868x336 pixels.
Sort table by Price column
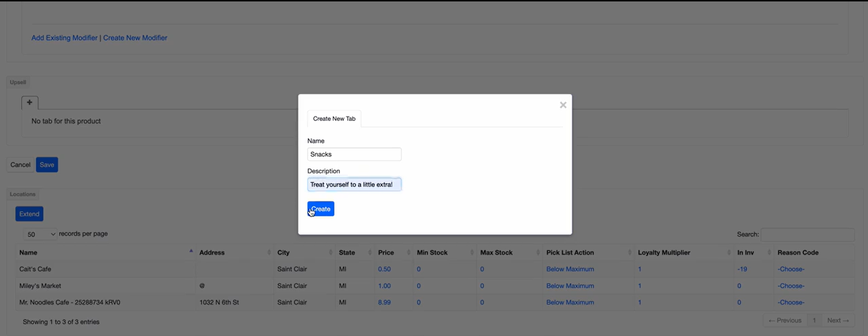point(394,252)
